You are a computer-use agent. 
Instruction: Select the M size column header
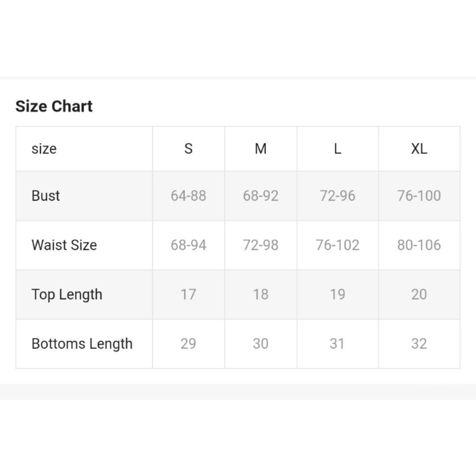tap(261, 149)
